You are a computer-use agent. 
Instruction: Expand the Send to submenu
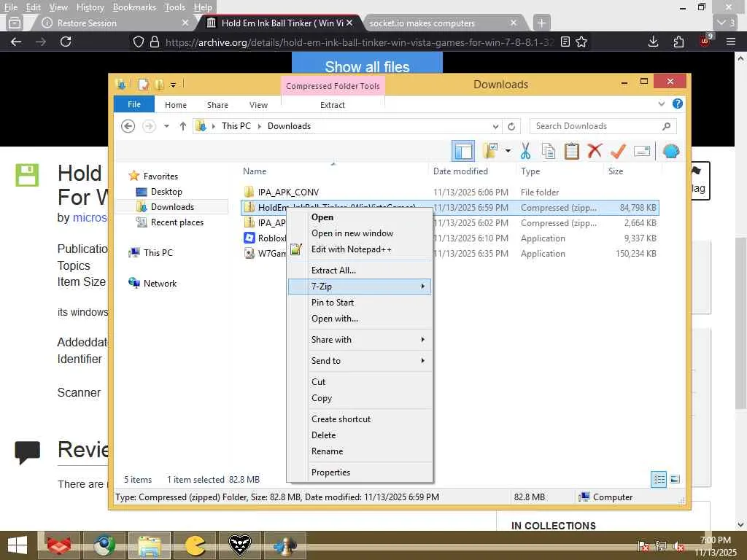coord(422,360)
